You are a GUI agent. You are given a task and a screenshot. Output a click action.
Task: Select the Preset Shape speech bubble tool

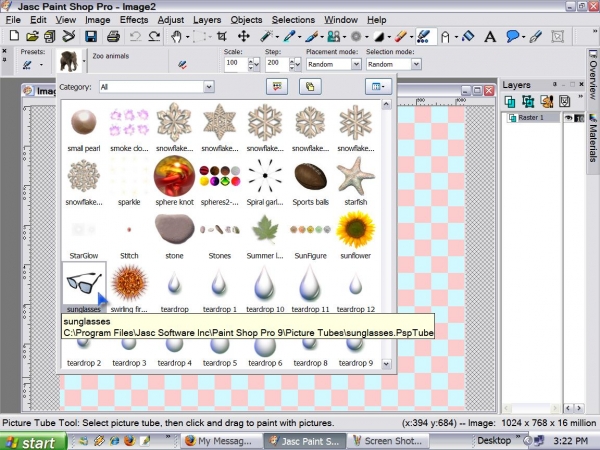pos(512,37)
